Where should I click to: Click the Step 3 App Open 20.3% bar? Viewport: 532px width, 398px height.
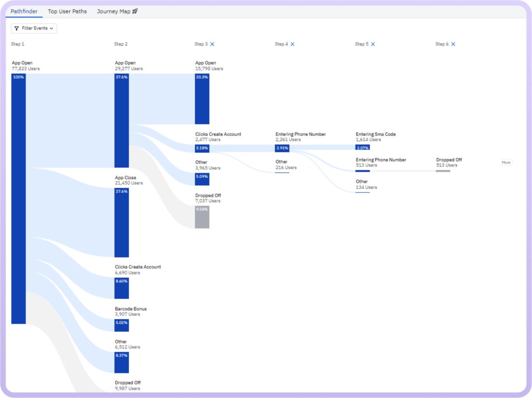pos(202,99)
